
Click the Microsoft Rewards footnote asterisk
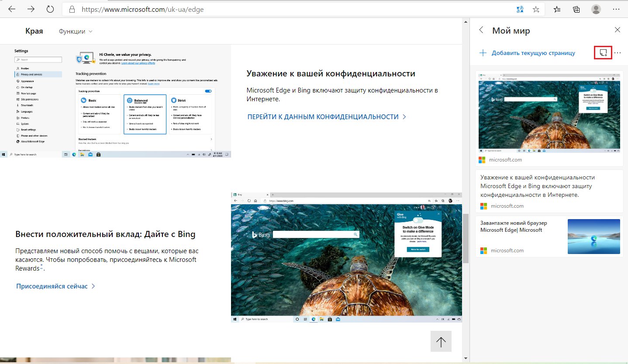(x=41, y=265)
